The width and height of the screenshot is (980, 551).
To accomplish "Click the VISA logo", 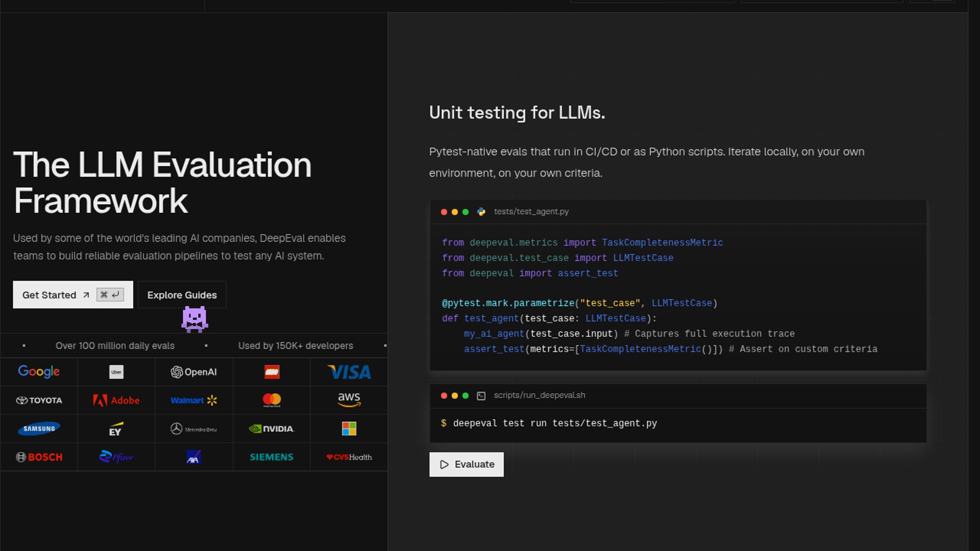I will [x=349, y=372].
